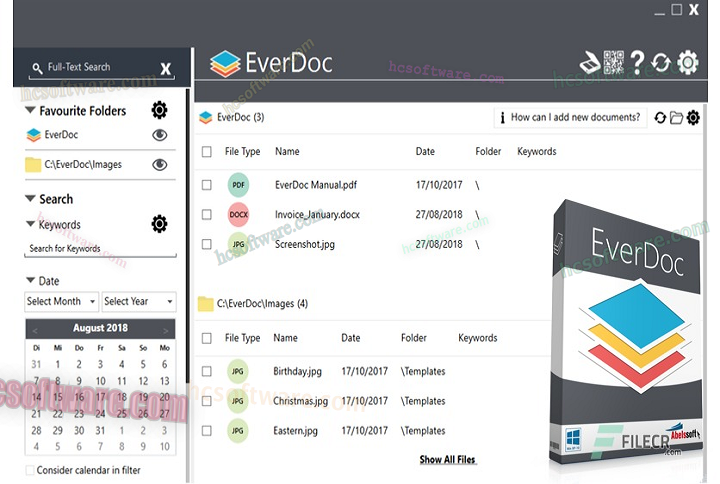Open the Select Month dropdown
Image resolution: width=720 pixels, height=484 pixels.
coord(61,301)
